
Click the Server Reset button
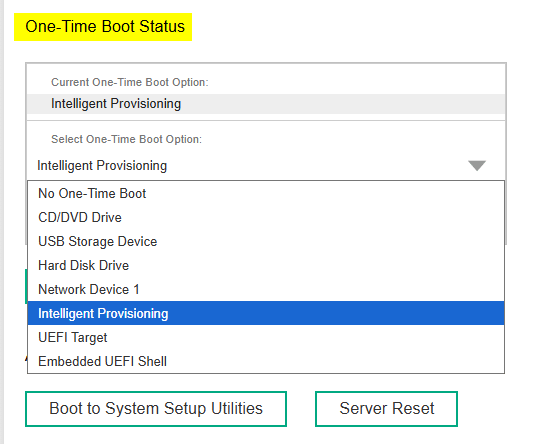pyautogui.click(x=386, y=409)
